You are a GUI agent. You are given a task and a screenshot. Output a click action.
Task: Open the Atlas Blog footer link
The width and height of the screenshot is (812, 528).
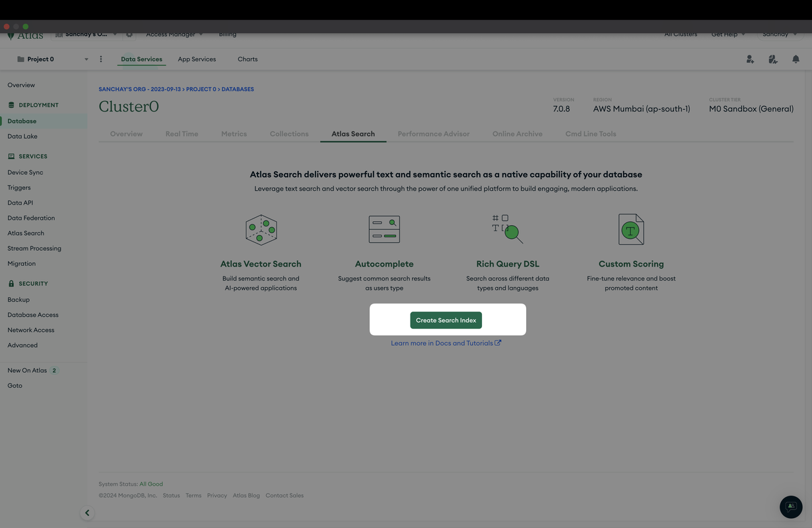(x=246, y=496)
